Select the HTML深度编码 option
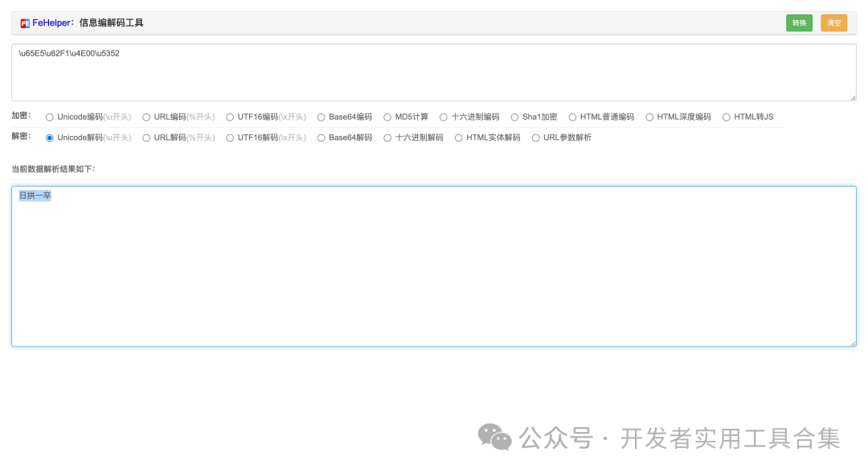 point(650,117)
